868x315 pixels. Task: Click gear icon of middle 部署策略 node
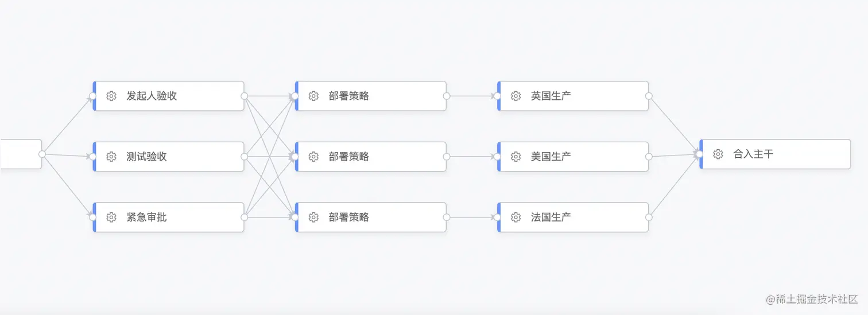[313, 157]
